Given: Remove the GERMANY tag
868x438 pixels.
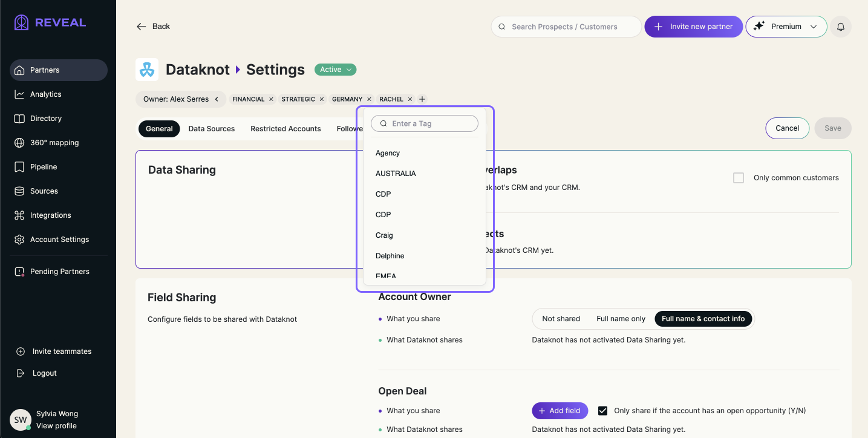Looking at the screenshot, I should tap(369, 99).
